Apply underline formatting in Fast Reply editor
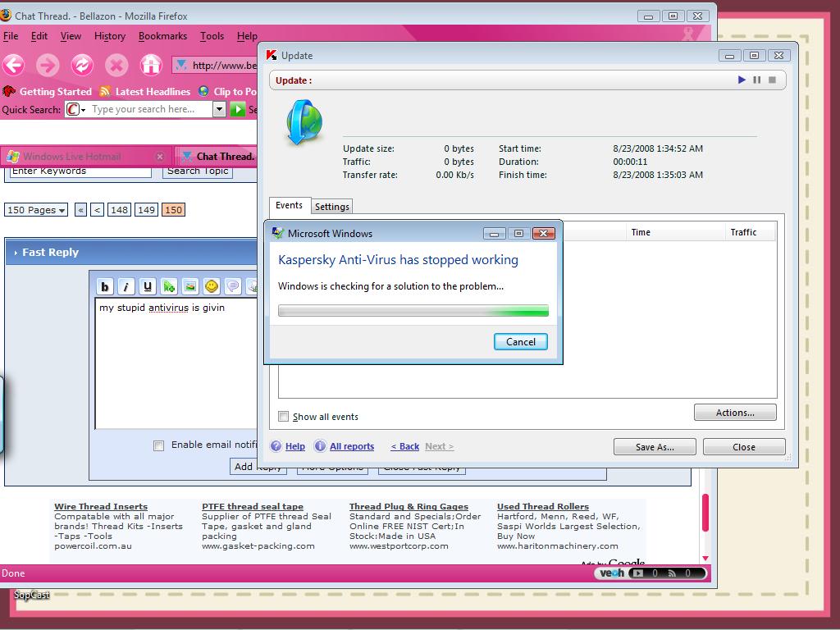Screen dimensions: 840x630 [148, 286]
